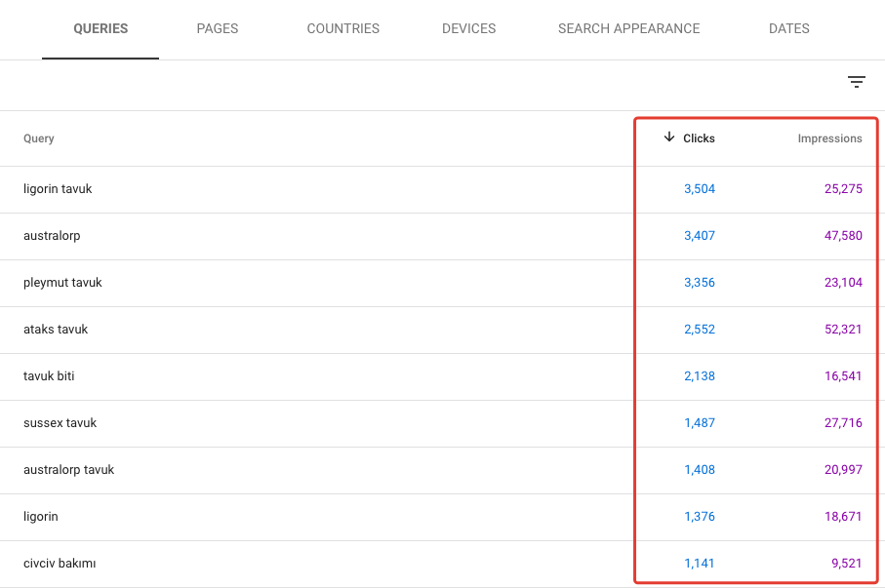Switch to the Queries tab

tap(101, 29)
